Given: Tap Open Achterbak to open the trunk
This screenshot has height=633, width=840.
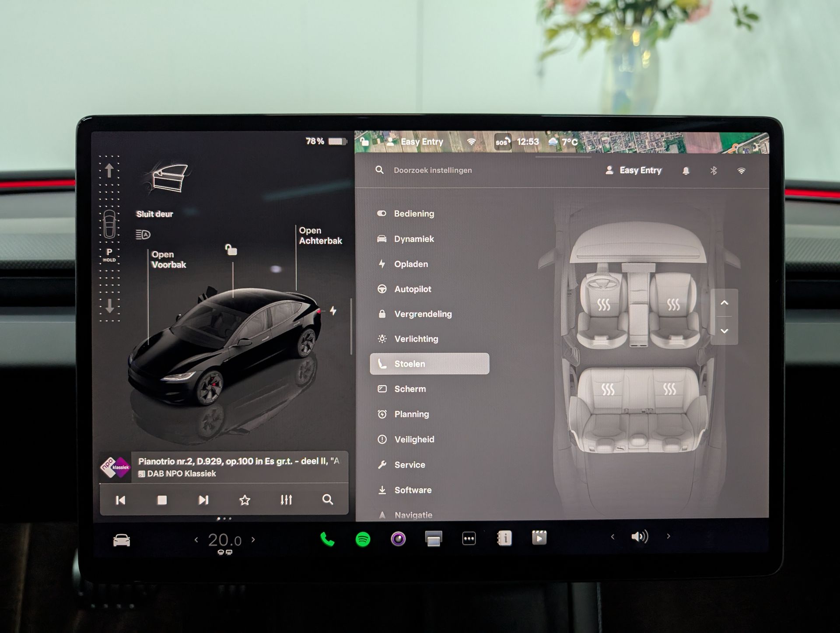Looking at the screenshot, I should coord(320,236).
